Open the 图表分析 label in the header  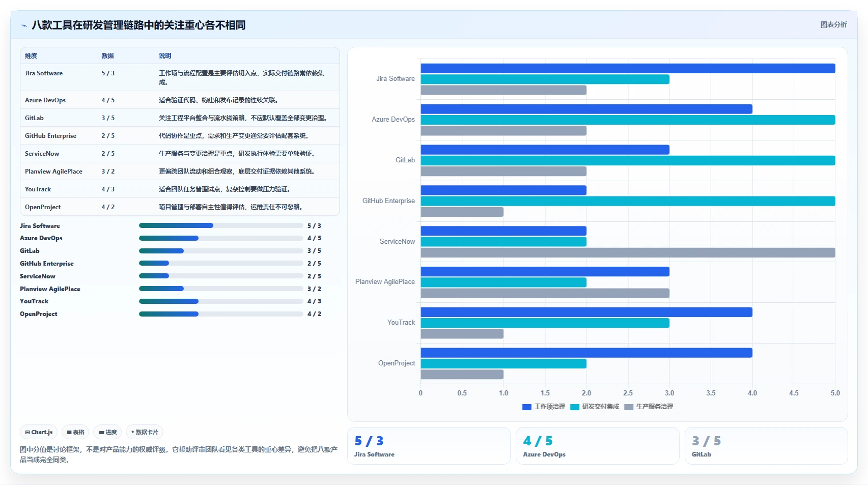[833, 24]
